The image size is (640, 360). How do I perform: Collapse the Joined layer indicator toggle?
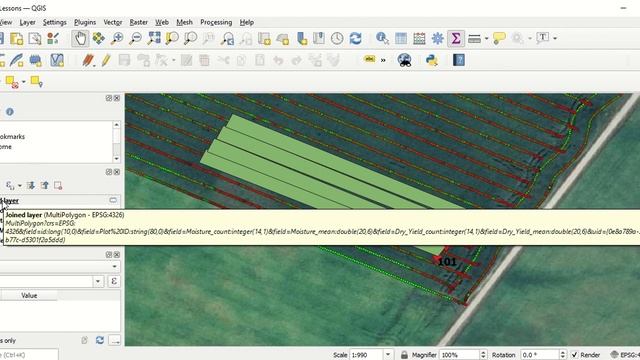pyautogui.click(x=113, y=200)
